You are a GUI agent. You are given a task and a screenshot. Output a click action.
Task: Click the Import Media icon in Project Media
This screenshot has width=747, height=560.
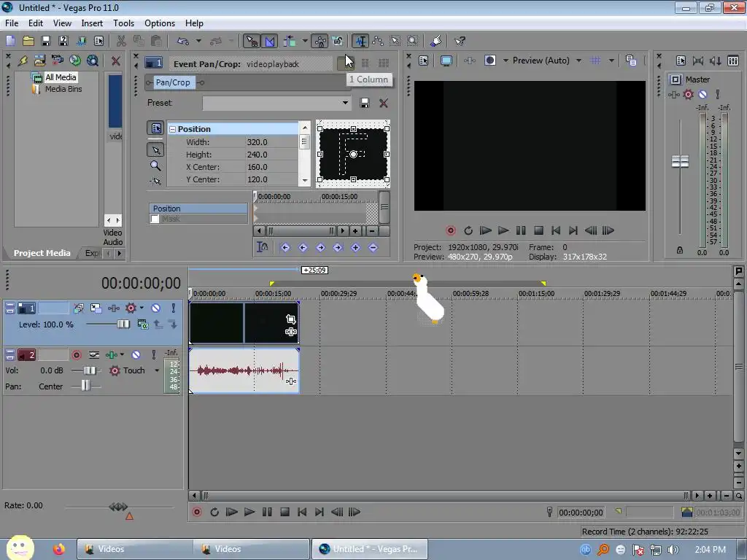(x=39, y=61)
